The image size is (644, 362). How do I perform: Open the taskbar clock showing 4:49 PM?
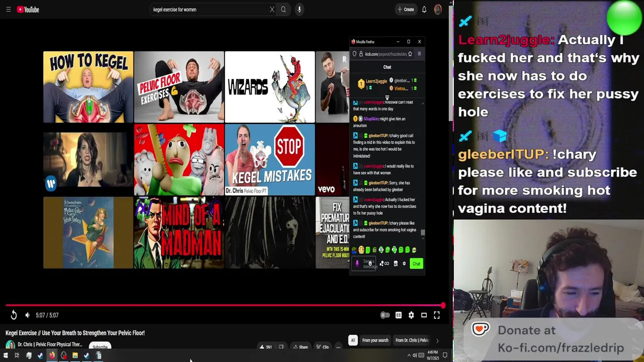pyautogui.click(x=433, y=355)
